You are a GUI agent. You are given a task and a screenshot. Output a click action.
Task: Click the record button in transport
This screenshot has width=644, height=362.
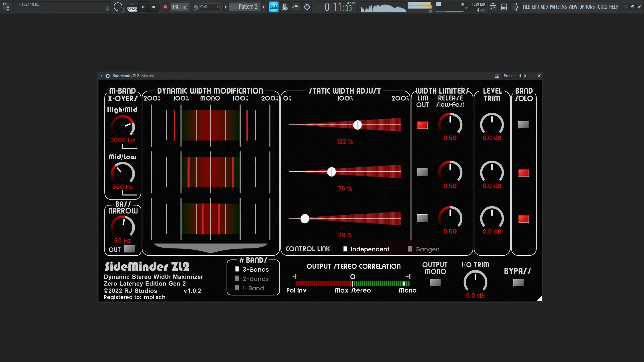(165, 7)
